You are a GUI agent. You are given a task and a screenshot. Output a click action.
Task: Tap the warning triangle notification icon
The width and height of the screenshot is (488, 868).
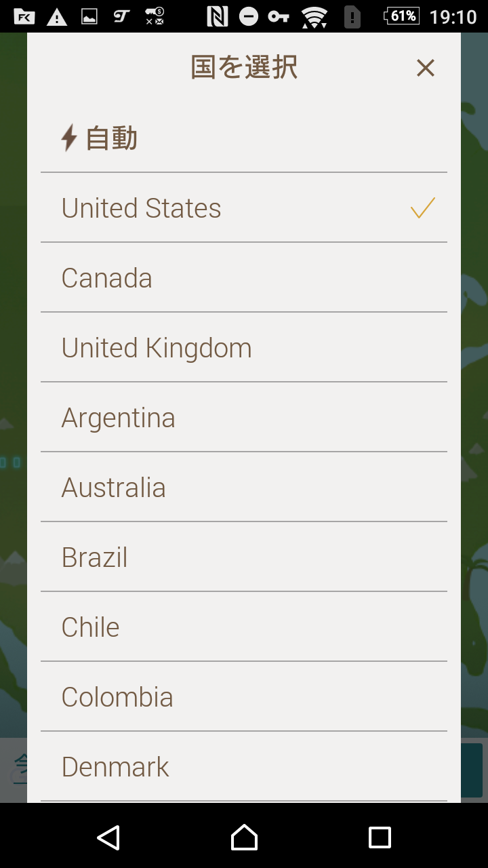point(57,17)
